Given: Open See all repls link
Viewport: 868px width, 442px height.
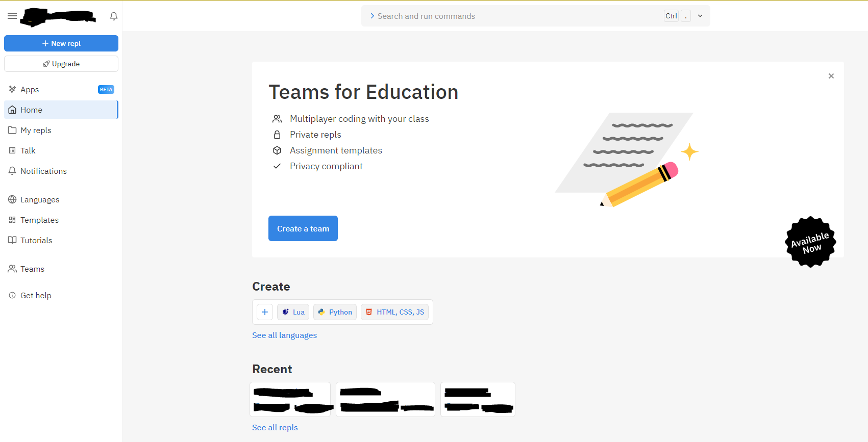Looking at the screenshot, I should (x=275, y=427).
